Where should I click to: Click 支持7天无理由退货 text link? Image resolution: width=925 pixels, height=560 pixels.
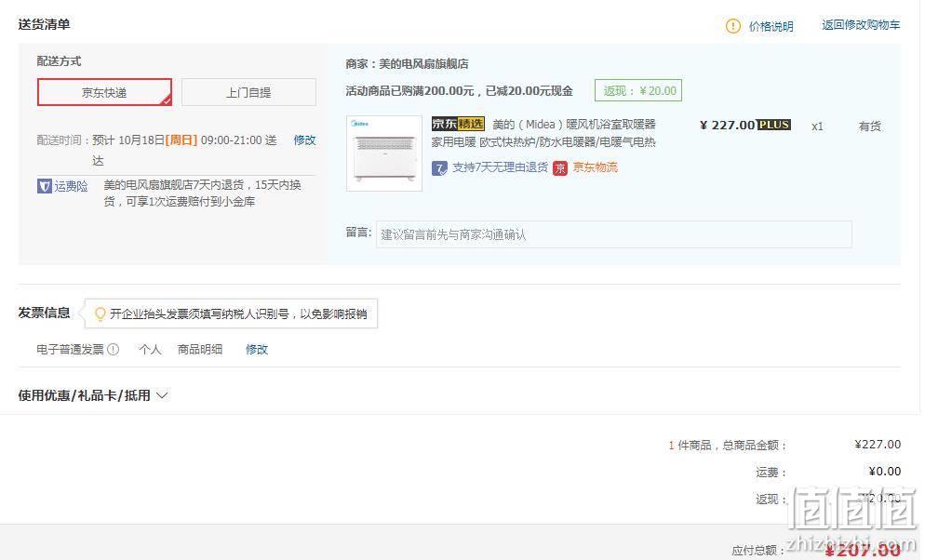[x=500, y=167]
